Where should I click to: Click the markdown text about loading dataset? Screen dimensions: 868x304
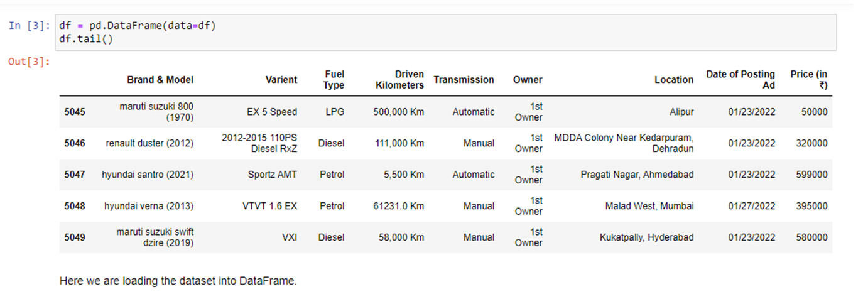[178, 281]
